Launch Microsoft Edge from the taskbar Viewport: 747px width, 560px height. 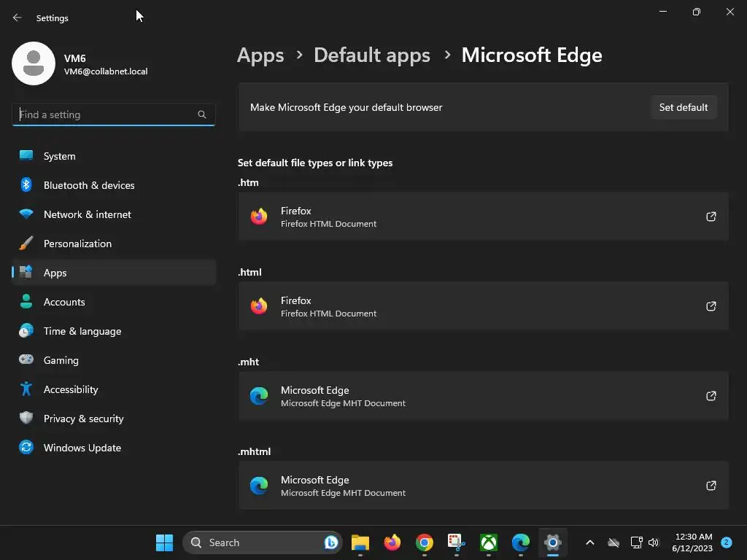(520, 542)
